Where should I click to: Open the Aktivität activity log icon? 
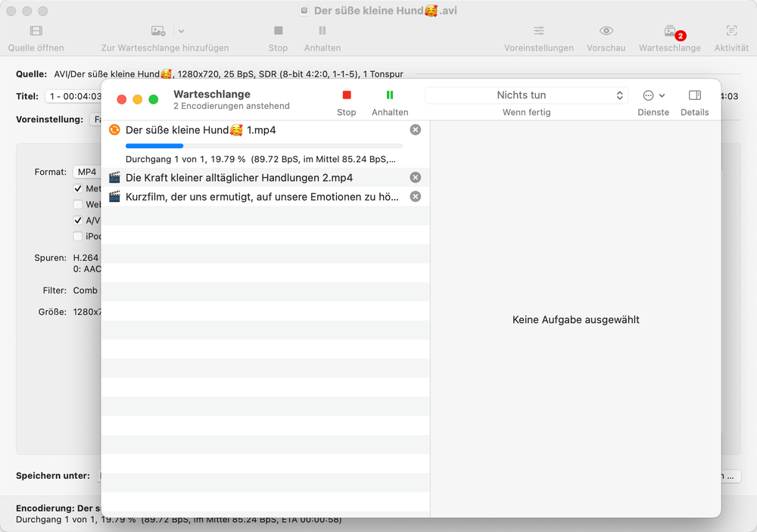731,31
